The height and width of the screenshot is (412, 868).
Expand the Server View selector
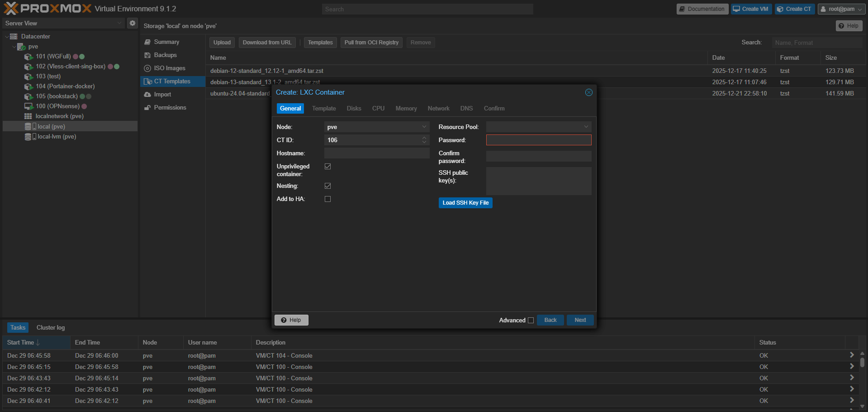[119, 23]
